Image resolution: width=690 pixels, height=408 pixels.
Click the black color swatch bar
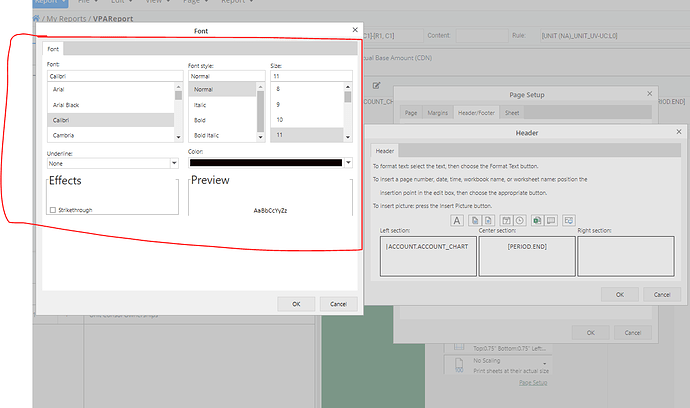265,162
